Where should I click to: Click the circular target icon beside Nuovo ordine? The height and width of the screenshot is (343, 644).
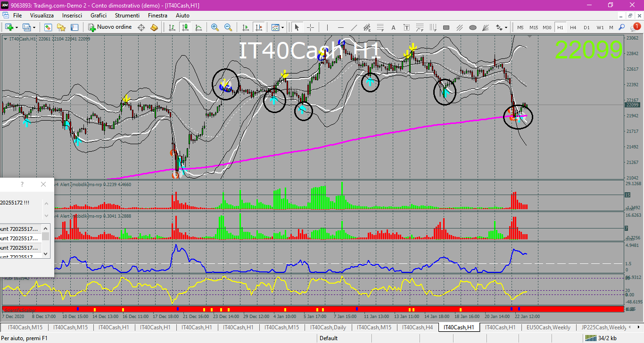click(141, 27)
